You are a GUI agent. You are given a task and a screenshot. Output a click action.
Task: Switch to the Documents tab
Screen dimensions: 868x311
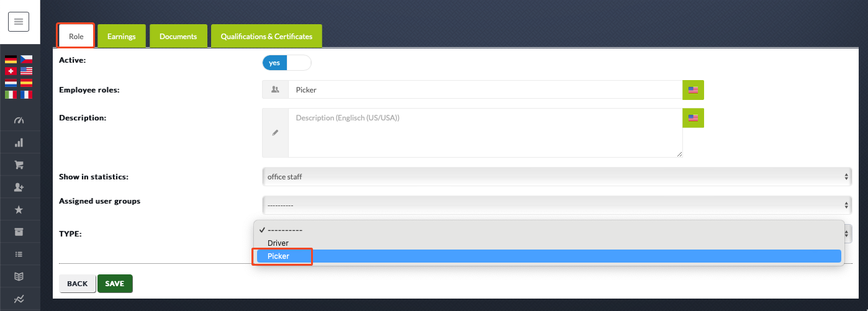(178, 36)
